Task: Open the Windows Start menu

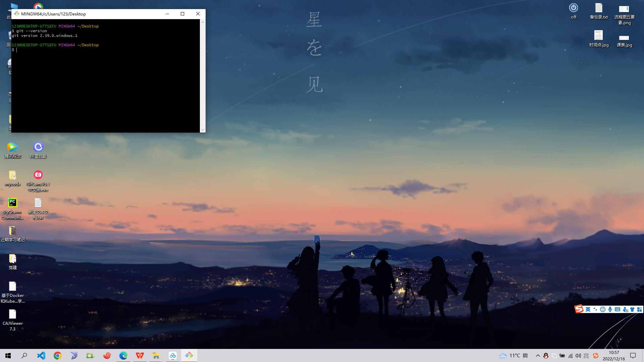Action: pyautogui.click(x=8, y=356)
